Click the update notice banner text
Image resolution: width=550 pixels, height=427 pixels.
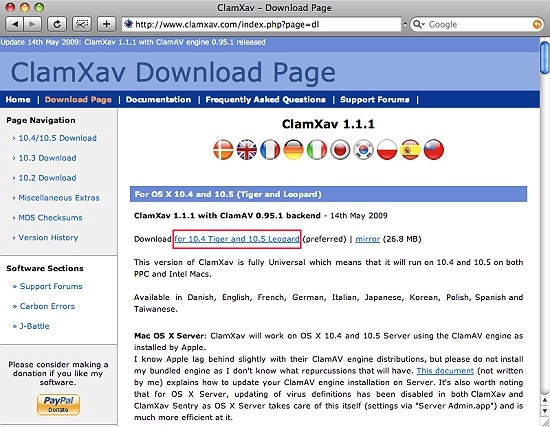[x=133, y=42]
